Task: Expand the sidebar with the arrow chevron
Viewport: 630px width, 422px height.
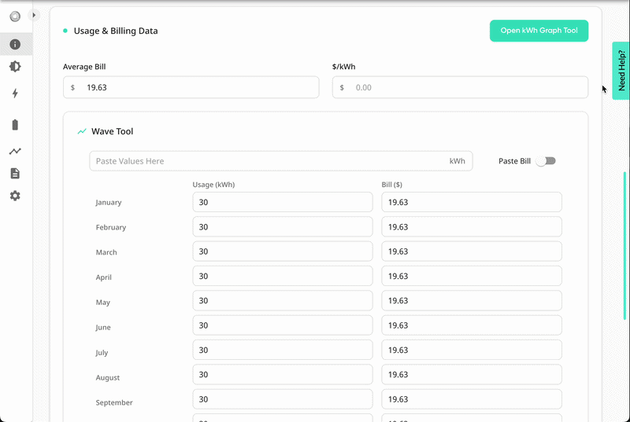Action: [x=34, y=15]
